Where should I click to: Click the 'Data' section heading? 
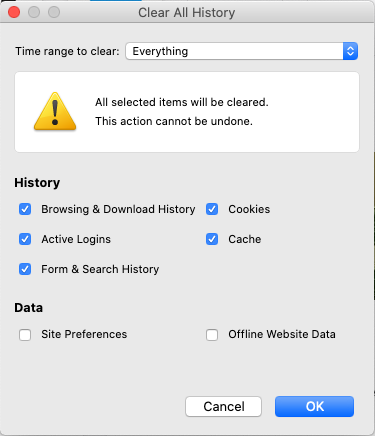(29, 308)
